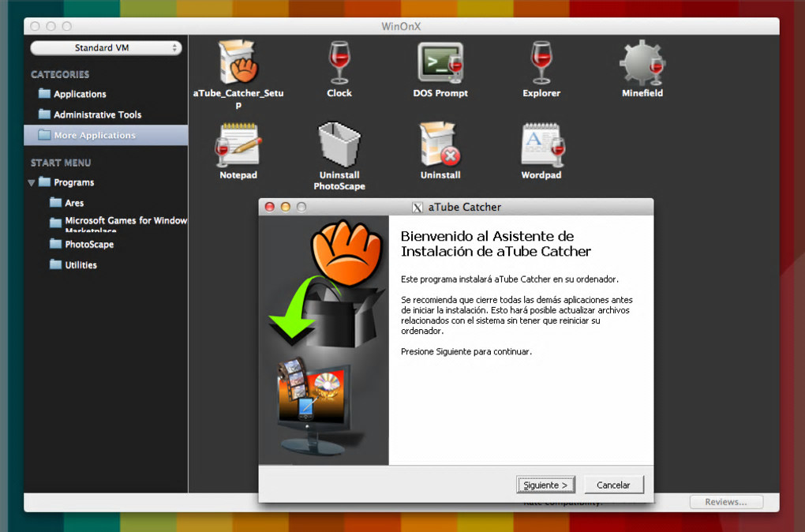Click the 'Bienvenido al Asistente de' heading
Viewport: 805px width, 532px height.
point(487,236)
